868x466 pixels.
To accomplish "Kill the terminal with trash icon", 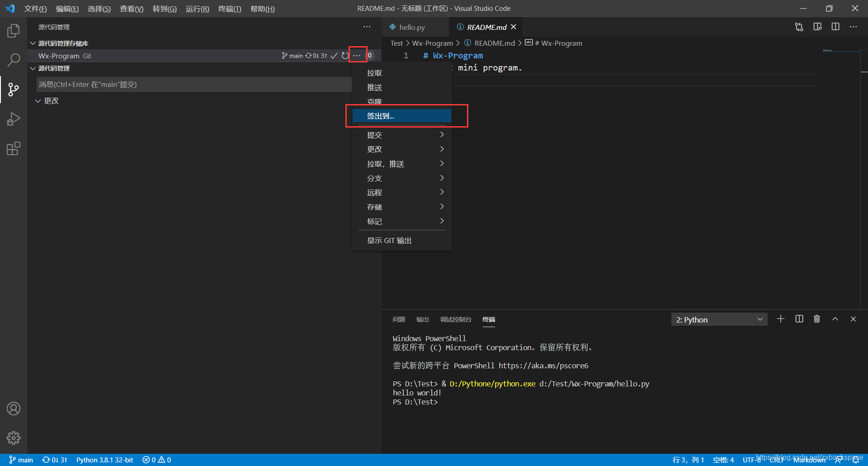I will (x=817, y=319).
